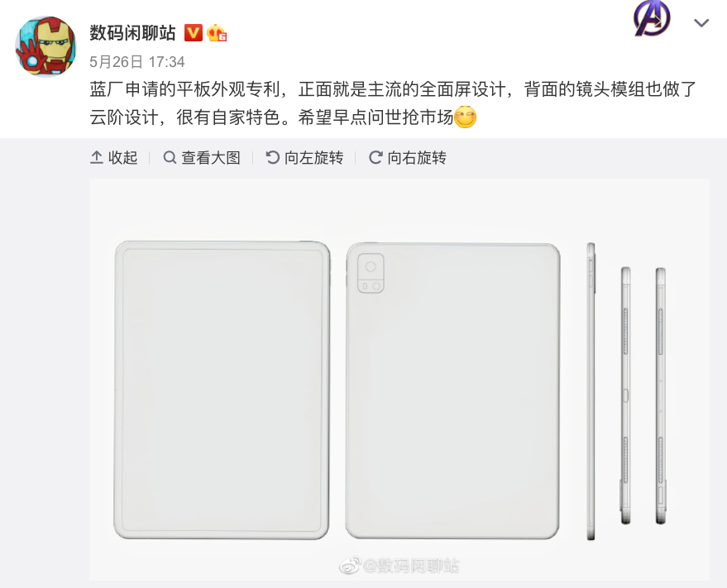Screen dimensions: 727x588
Task: Click the rear camera module on tablet
Action: click(x=371, y=273)
